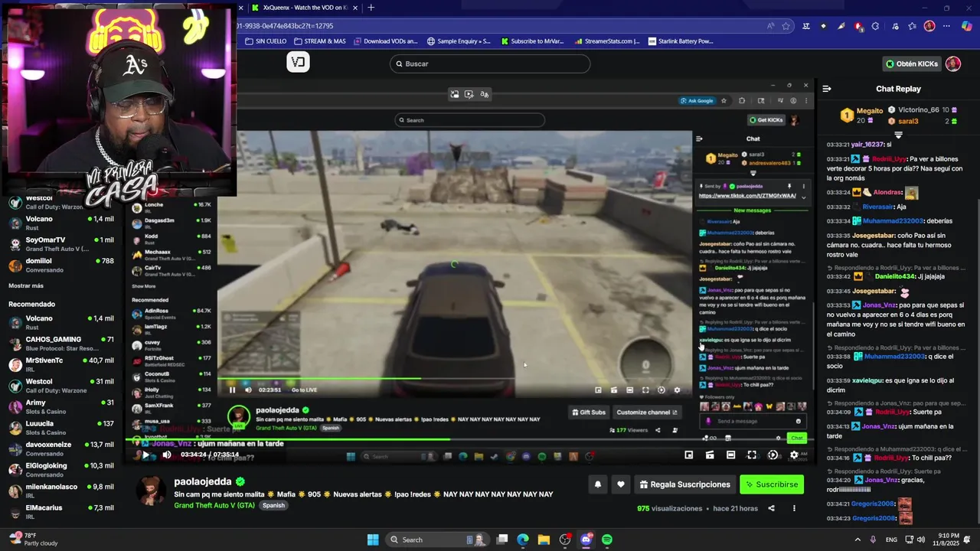This screenshot has height=551, width=980.
Task: Follow paolaojedda with the heart icon
Action: click(x=621, y=484)
